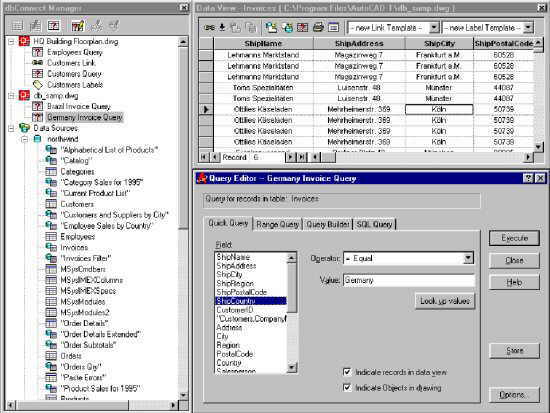Viewport: 550px width, 413px height.
Task: Click ShipCity column header
Action: point(439,44)
